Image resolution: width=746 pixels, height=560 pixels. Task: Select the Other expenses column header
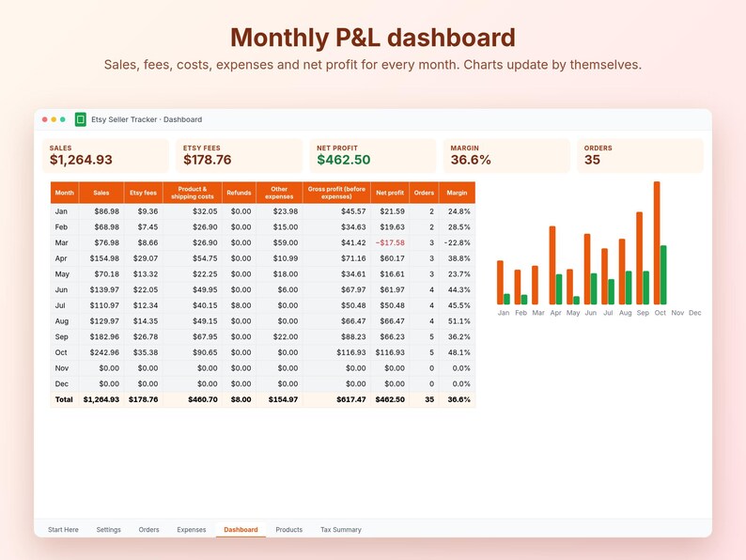pos(279,193)
